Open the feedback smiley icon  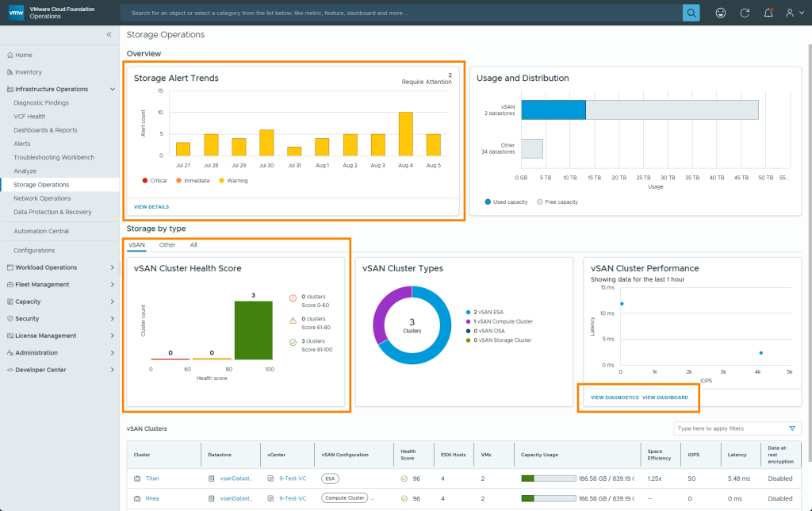720,13
